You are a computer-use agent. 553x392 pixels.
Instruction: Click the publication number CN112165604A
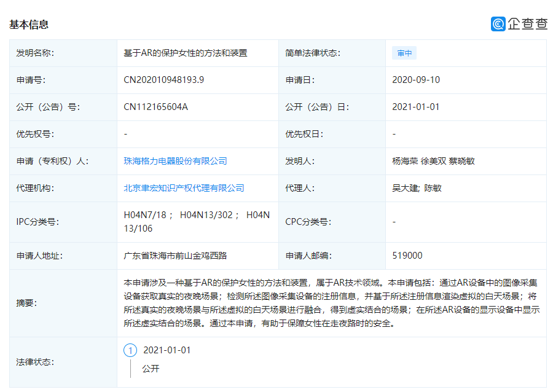click(x=155, y=107)
